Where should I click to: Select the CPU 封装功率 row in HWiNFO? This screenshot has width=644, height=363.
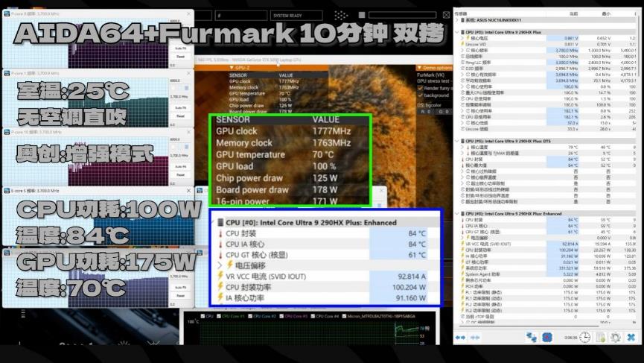coord(546,250)
